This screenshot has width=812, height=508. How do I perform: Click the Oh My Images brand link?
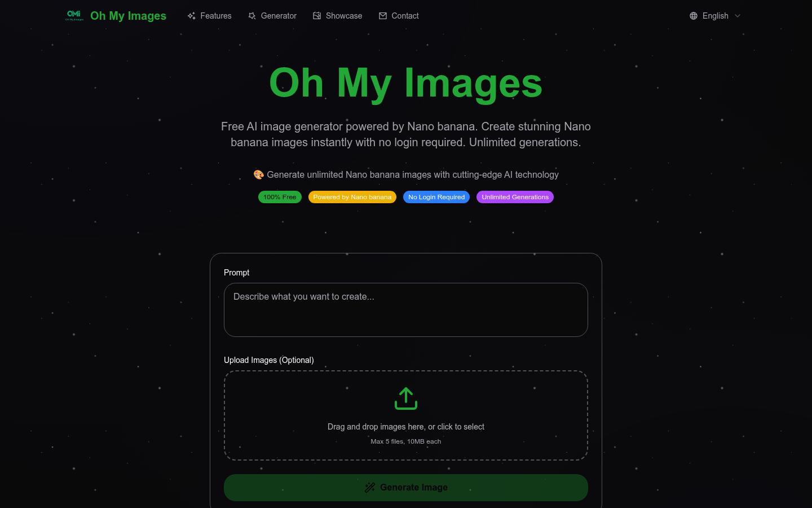(128, 16)
